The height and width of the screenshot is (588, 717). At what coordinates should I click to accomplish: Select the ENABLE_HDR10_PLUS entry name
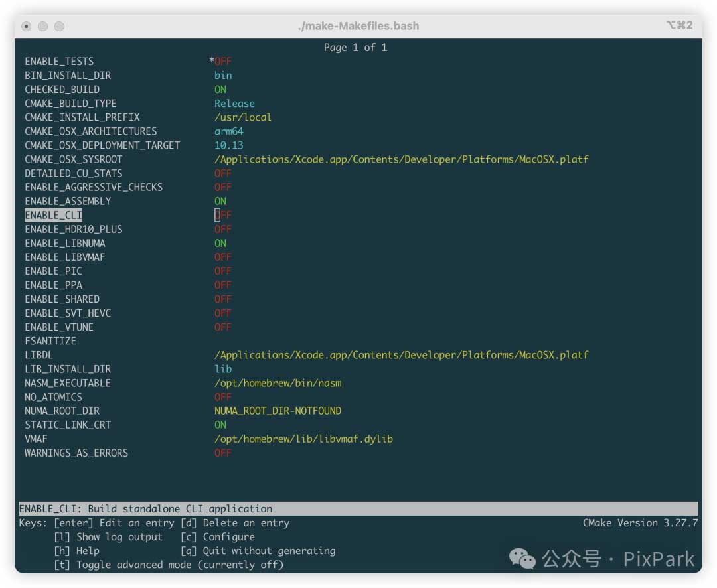tap(74, 229)
